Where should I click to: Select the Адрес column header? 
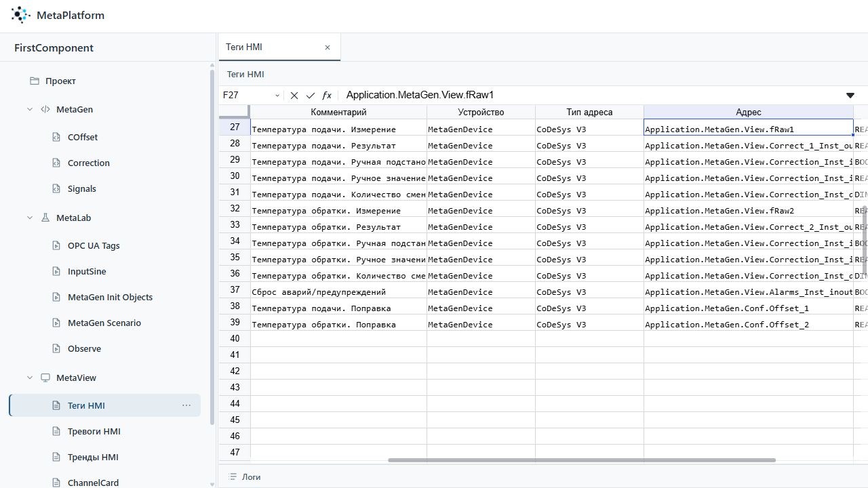pos(749,113)
